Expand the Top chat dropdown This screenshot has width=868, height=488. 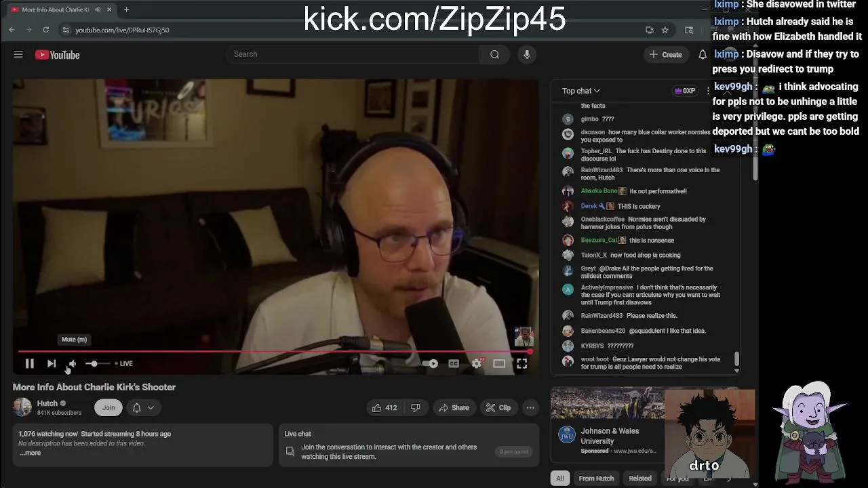click(x=581, y=91)
